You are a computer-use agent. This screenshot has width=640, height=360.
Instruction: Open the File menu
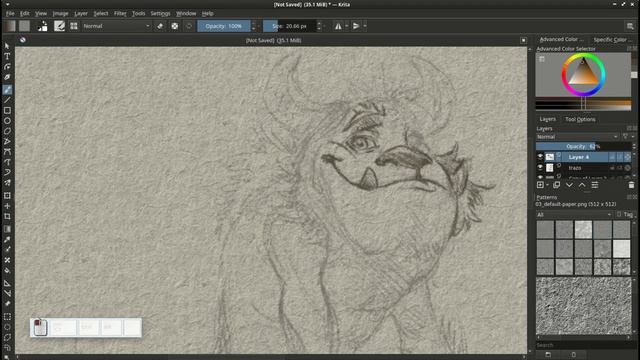[x=10, y=13]
